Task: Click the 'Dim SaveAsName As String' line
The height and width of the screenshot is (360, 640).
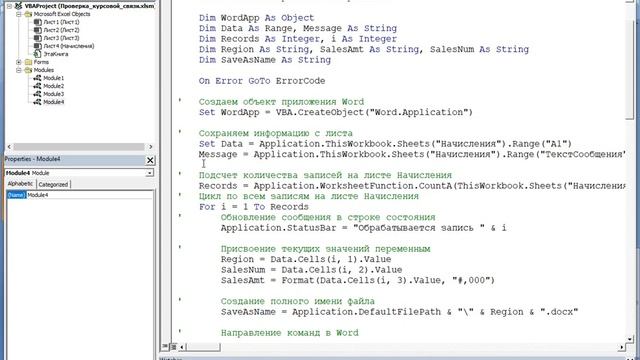Action: tap(265, 60)
